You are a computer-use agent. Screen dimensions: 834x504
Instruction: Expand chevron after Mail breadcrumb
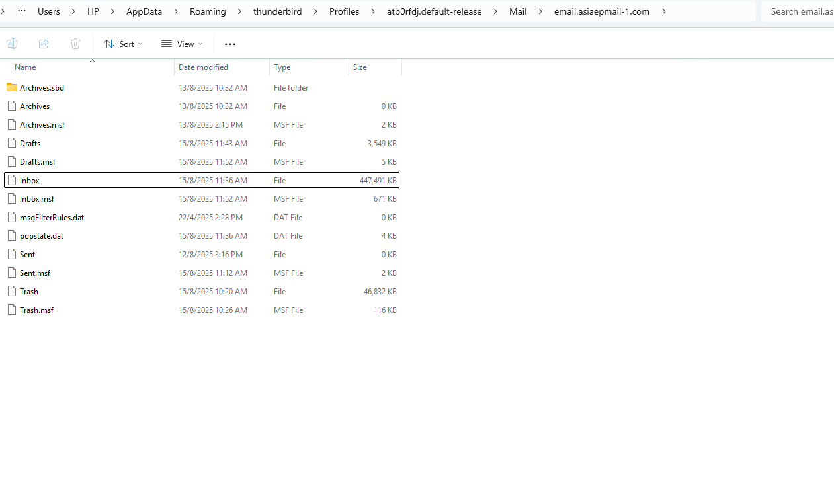point(540,11)
